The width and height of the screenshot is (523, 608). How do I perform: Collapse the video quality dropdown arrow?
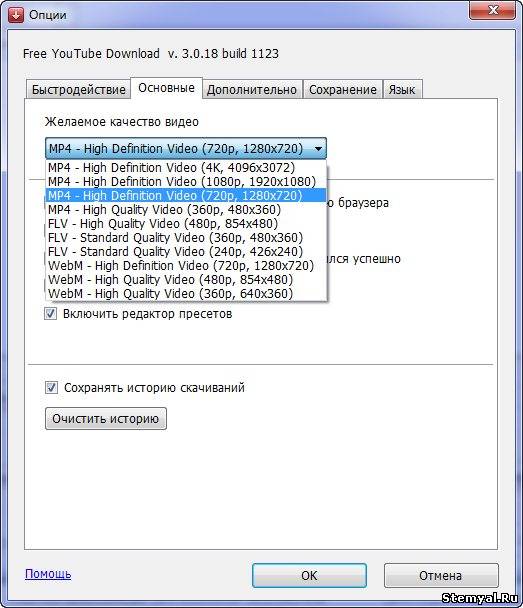click(318, 149)
